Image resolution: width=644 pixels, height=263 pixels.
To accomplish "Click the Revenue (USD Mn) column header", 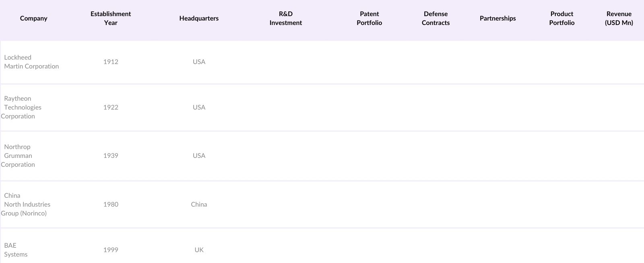I will 619,19.
